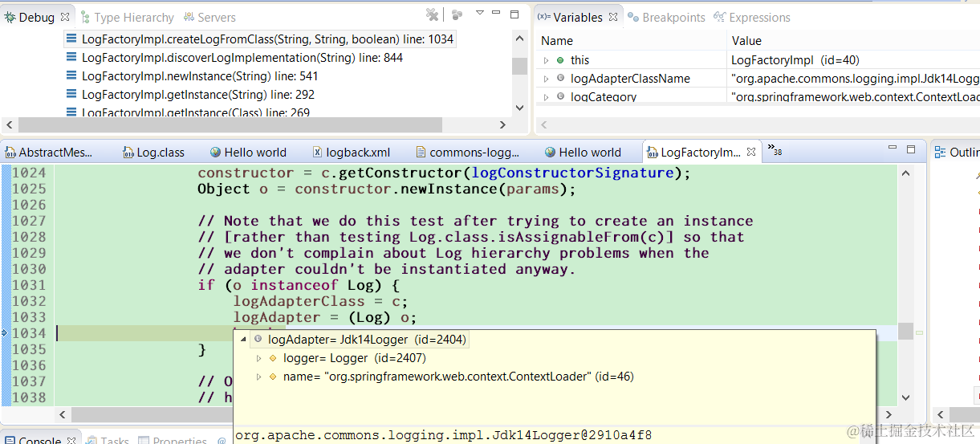
Task: Select the LogFactoryIm... editor tab
Action: point(693,153)
